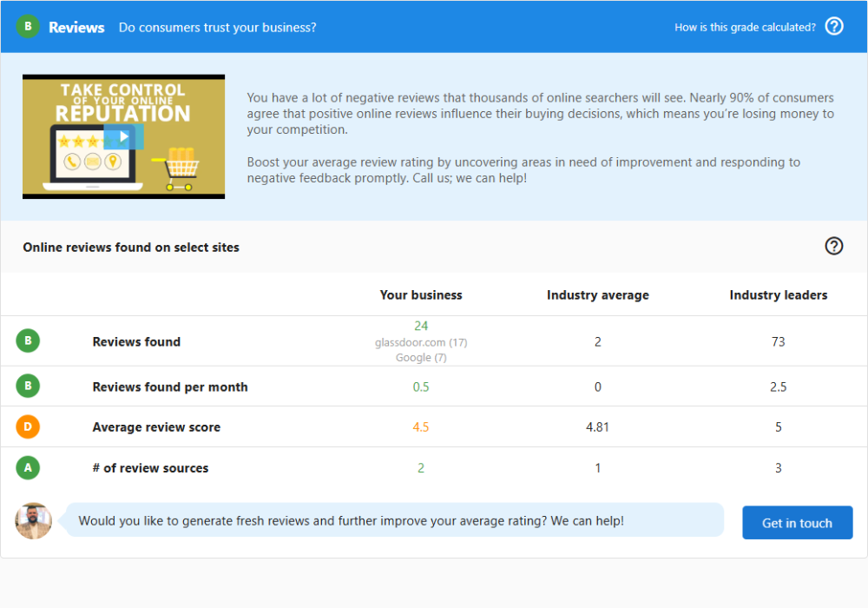The height and width of the screenshot is (608, 868).
Task: Select the Industry leaders column header
Action: tap(778, 295)
